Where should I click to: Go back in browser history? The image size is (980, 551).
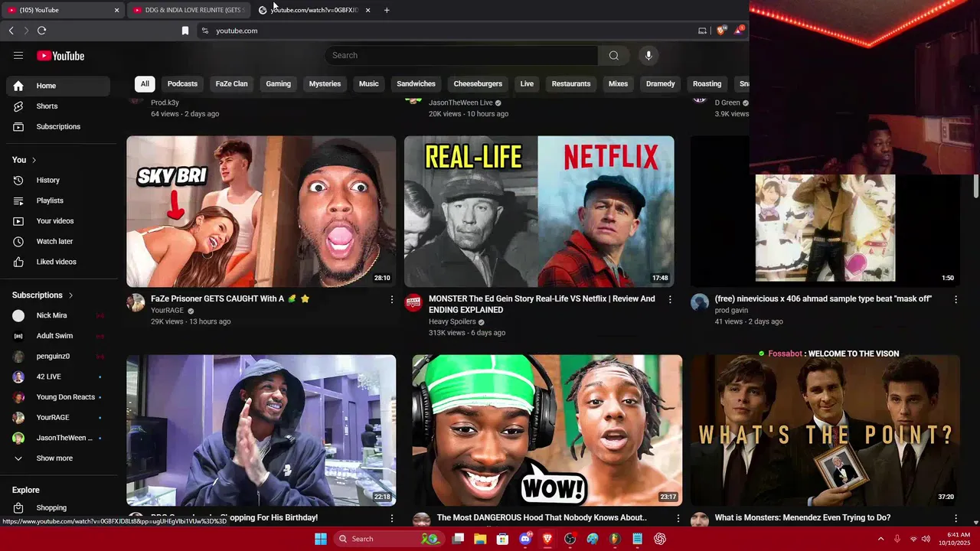point(11,31)
